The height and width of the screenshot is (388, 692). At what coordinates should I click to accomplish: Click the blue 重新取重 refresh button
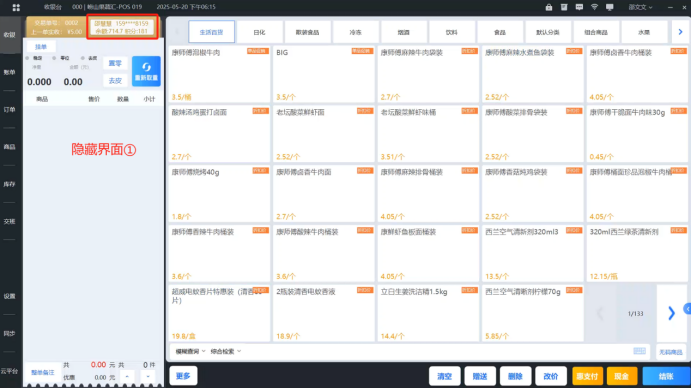tap(146, 71)
